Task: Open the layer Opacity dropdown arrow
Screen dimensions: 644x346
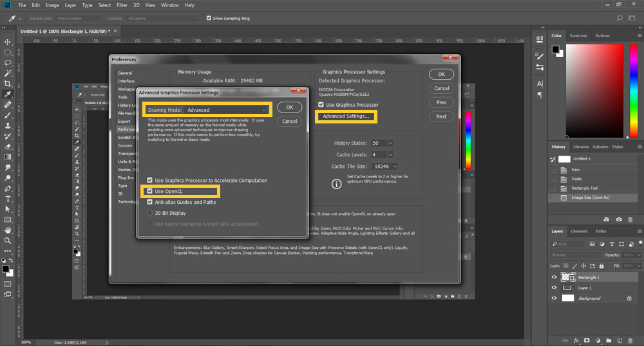Action: (x=639, y=255)
